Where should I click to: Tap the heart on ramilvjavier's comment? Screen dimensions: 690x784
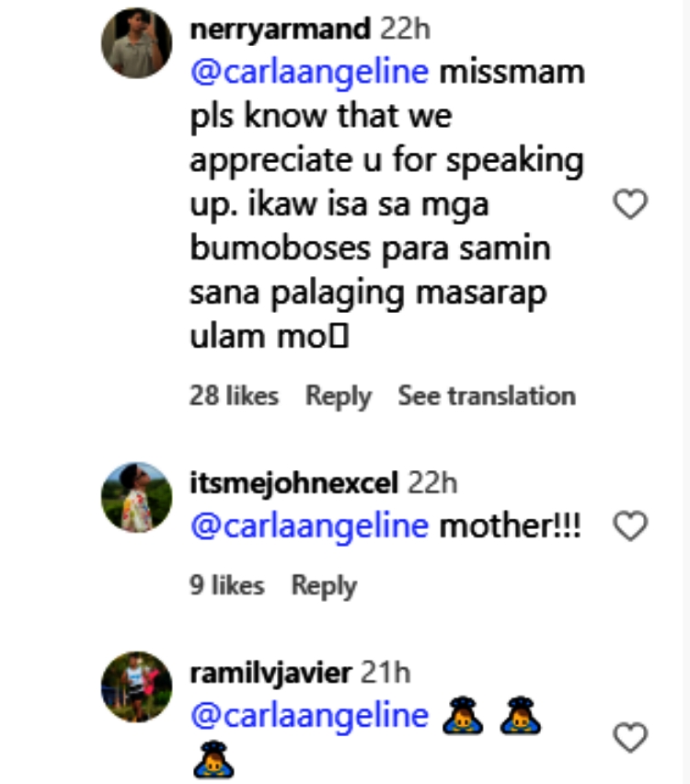click(x=630, y=737)
